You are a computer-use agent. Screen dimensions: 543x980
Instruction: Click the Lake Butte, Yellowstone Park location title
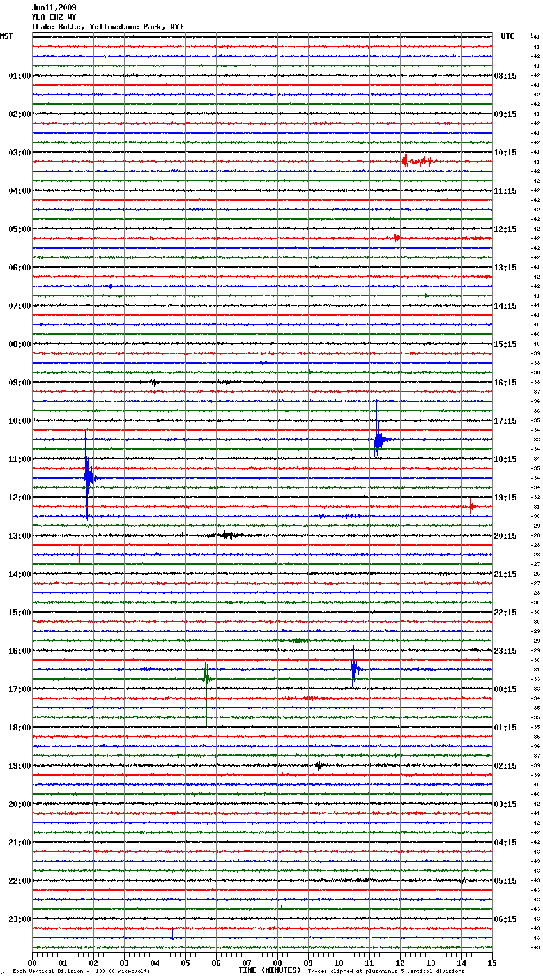click(x=107, y=27)
